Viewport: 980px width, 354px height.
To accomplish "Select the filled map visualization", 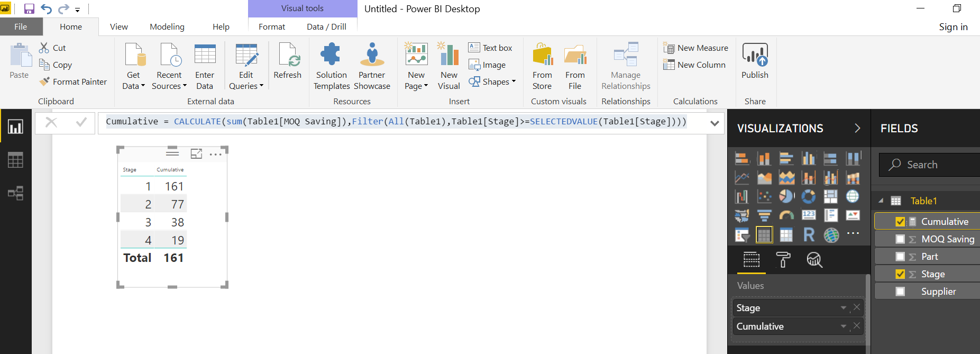I will tap(742, 215).
